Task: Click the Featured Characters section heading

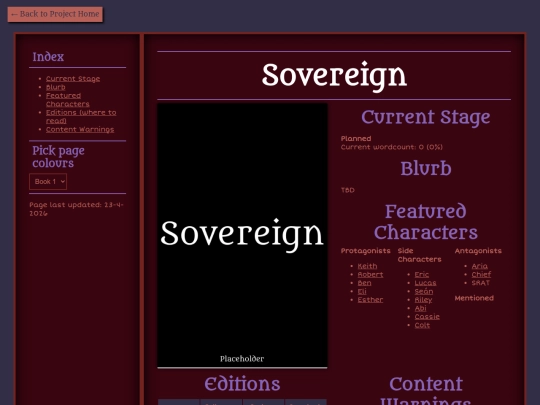Action: 426,222
